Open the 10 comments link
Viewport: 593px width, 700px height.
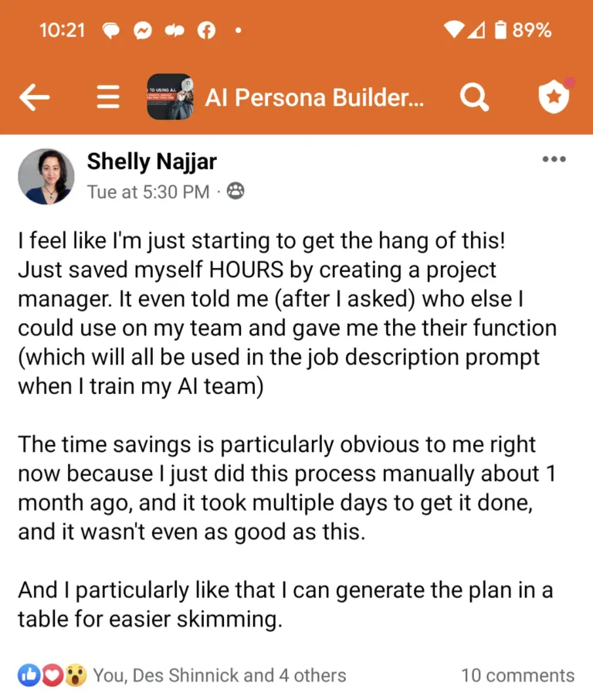(x=517, y=675)
